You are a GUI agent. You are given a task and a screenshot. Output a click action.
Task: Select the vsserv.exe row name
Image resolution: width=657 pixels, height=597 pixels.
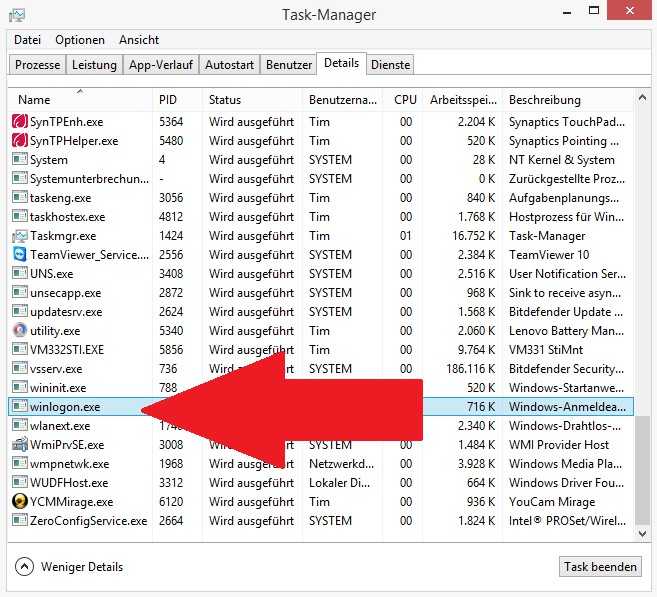(56, 369)
